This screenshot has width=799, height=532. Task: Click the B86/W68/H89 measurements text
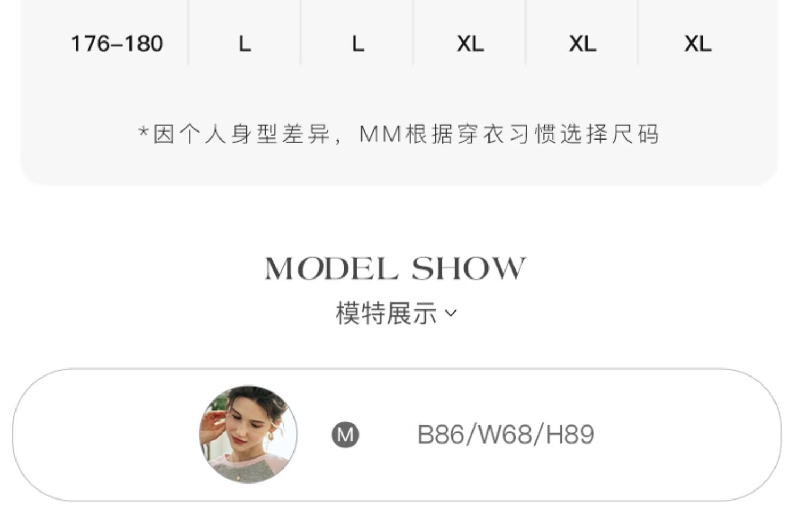pyautogui.click(x=506, y=435)
